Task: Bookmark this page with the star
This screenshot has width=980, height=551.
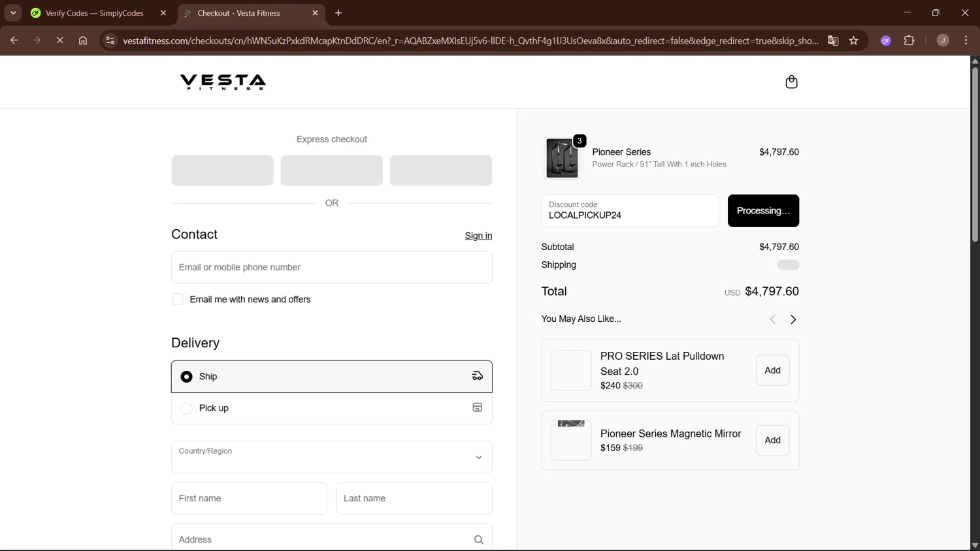Action: (x=853, y=40)
